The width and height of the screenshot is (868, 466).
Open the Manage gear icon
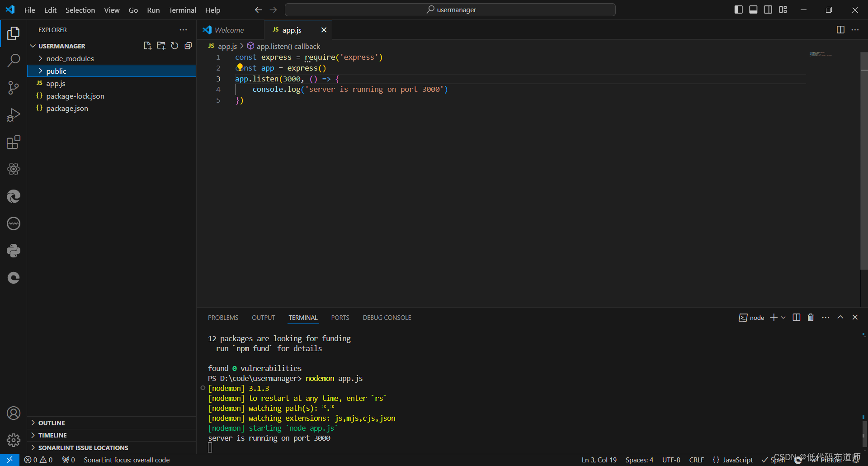[x=14, y=440]
